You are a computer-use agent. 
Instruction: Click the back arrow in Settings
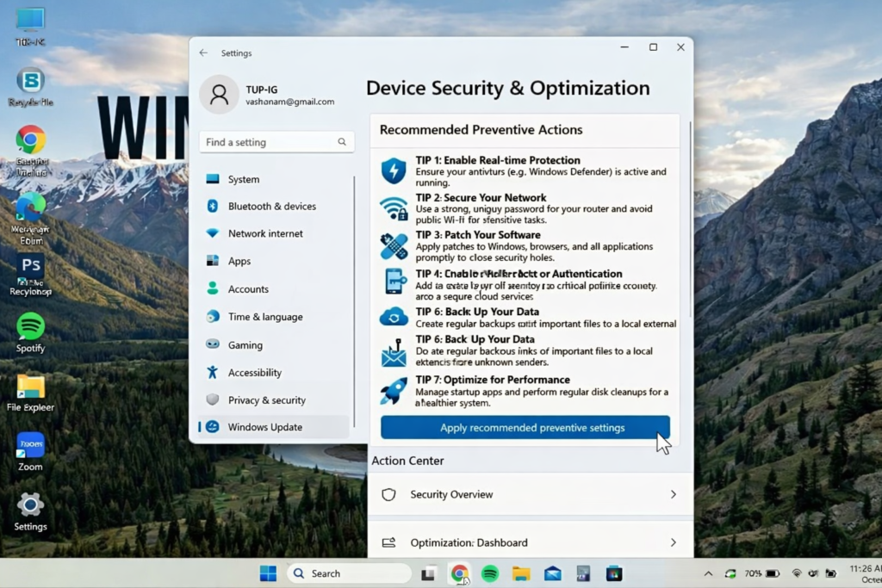click(x=203, y=53)
